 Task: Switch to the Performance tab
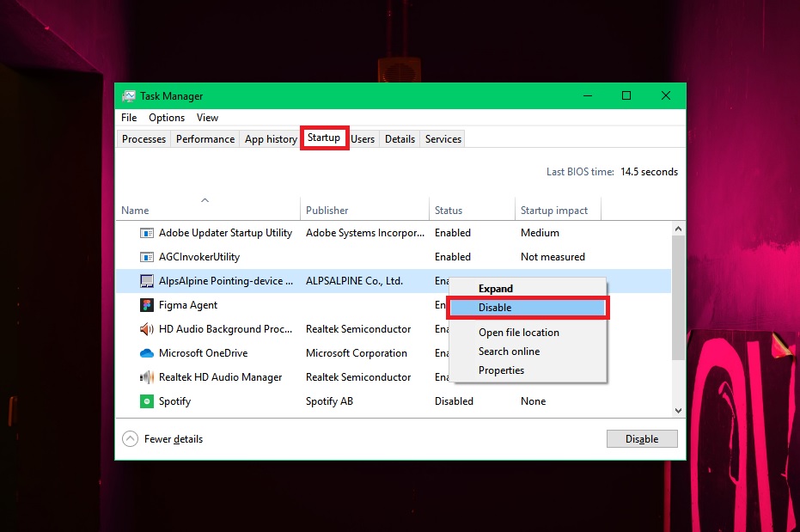[205, 139]
